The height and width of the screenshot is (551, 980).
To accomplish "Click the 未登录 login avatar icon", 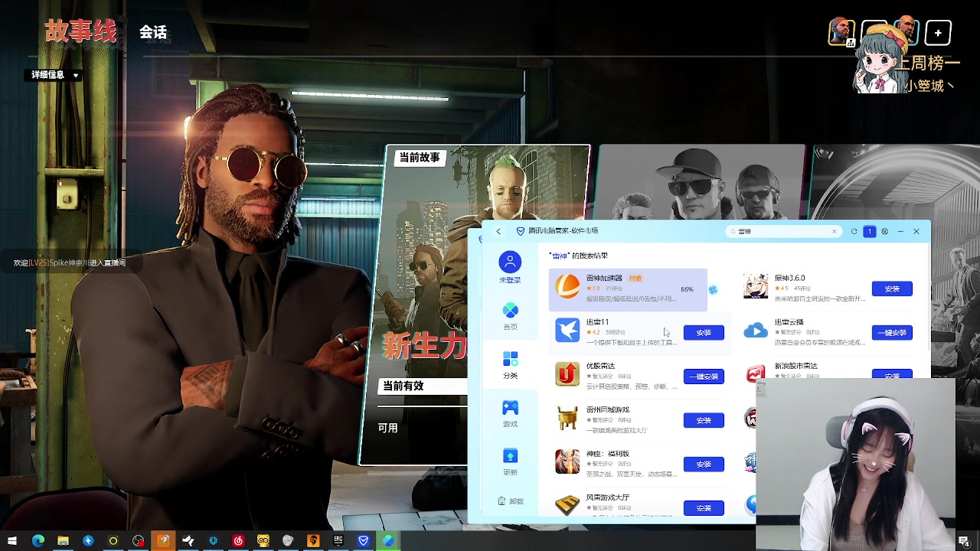I will tap(510, 262).
